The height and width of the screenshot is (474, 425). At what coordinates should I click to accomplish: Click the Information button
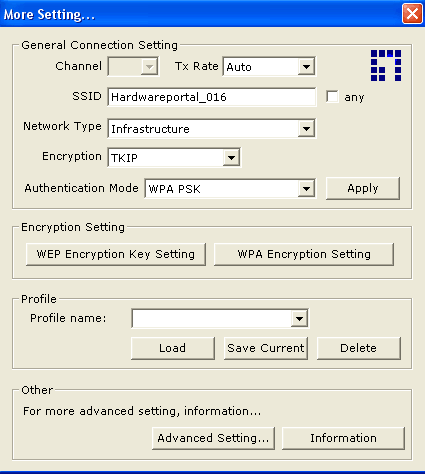(x=343, y=438)
